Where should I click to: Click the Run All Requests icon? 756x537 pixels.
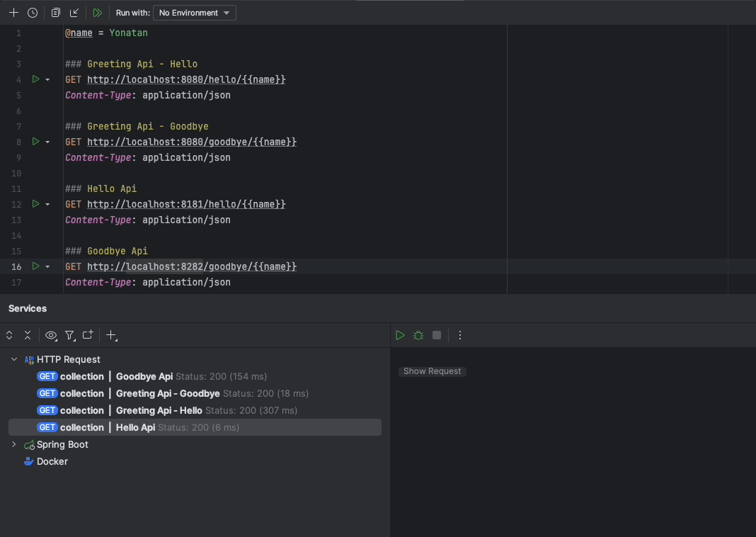pos(98,13)
